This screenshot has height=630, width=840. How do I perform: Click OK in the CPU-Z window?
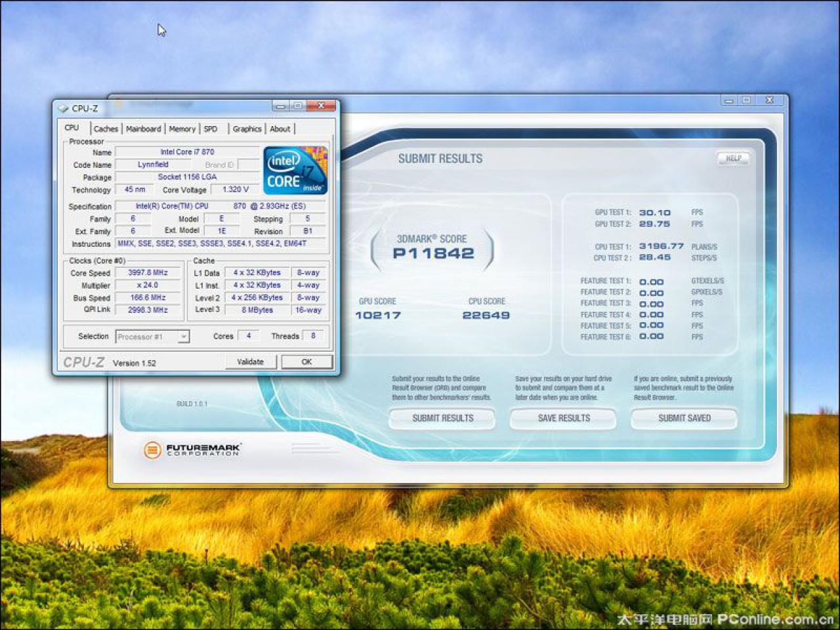click(x=306, y=362)
